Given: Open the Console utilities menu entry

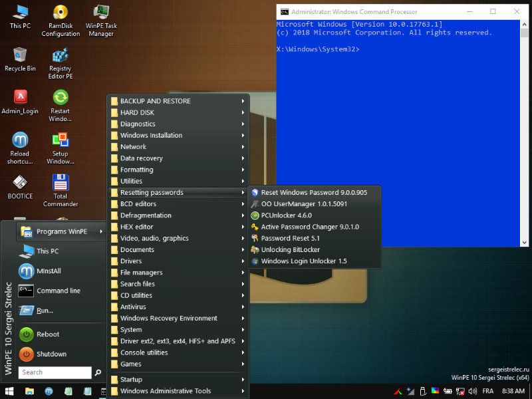Looking at the screenshot, I should (178, 352).
